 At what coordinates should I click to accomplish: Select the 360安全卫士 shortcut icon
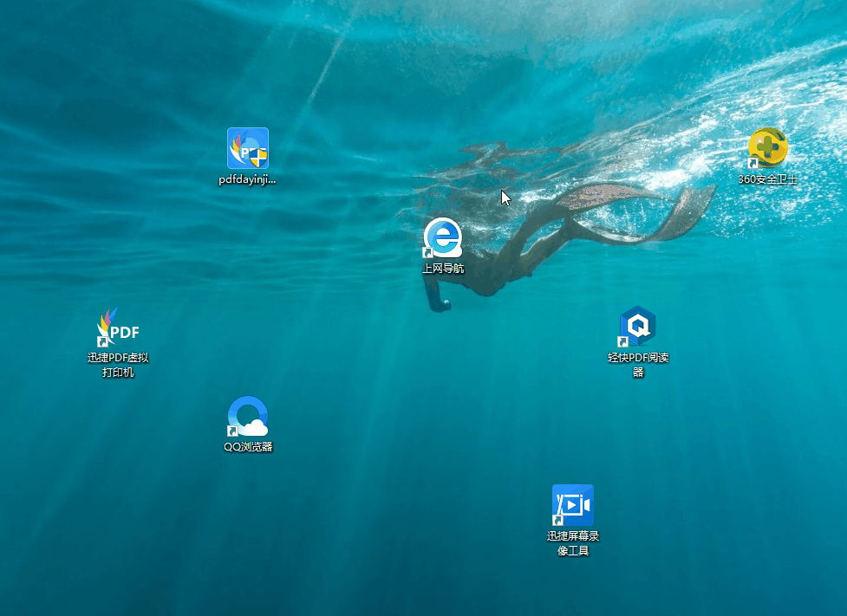767,148
